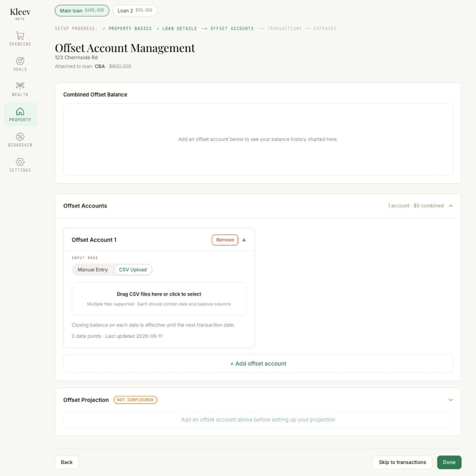
Task: Click '0 data points · Last updated 2026-06-11'
Action: click(117, 336)
